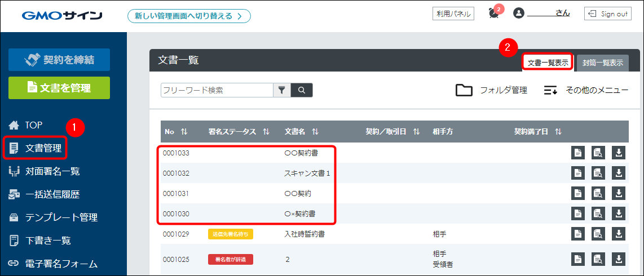Sort by 契約満了日 column
The height and width of the screenshot is (276, 644).
558,132
